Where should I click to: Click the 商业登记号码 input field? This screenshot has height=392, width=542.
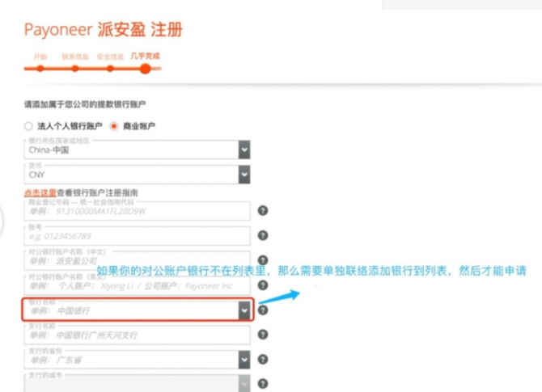pos(137,211)
